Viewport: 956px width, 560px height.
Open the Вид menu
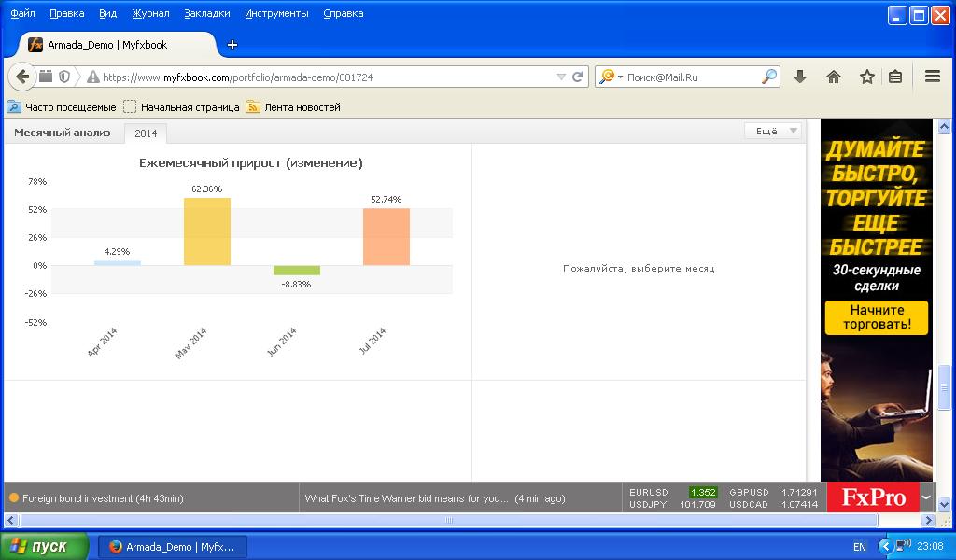108,13
